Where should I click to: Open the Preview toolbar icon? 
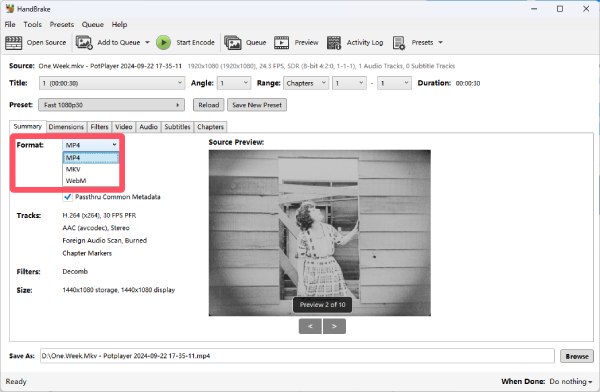(281, 42)
